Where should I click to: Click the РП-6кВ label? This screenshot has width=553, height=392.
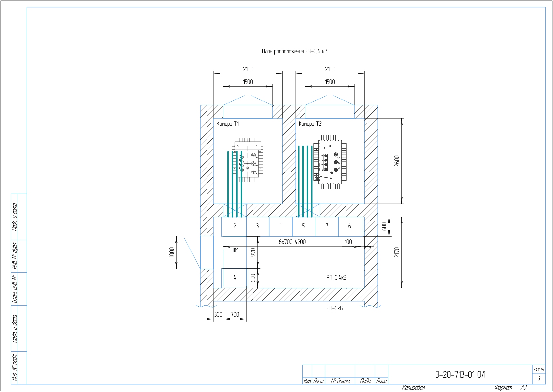tap(335, 308)
